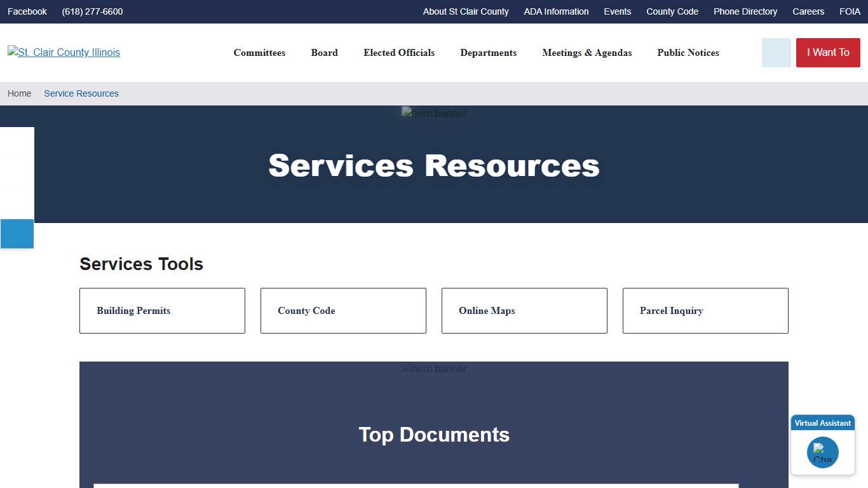
Task: Click the Virtual Assistant label header
Action: point(822,423)
